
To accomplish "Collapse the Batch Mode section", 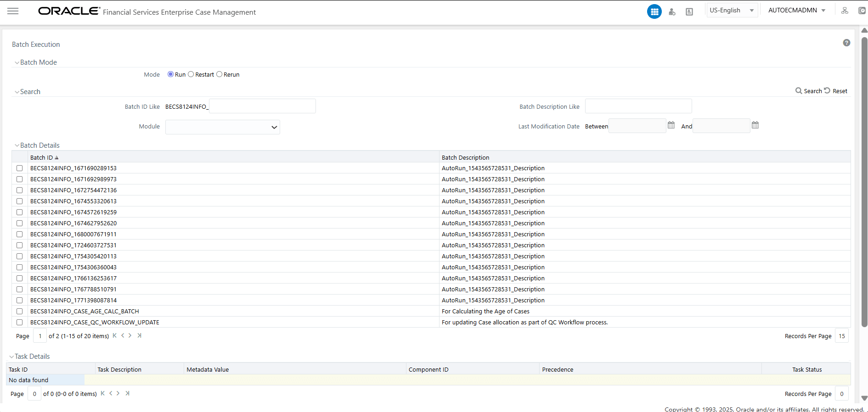I will pos(17,63).
